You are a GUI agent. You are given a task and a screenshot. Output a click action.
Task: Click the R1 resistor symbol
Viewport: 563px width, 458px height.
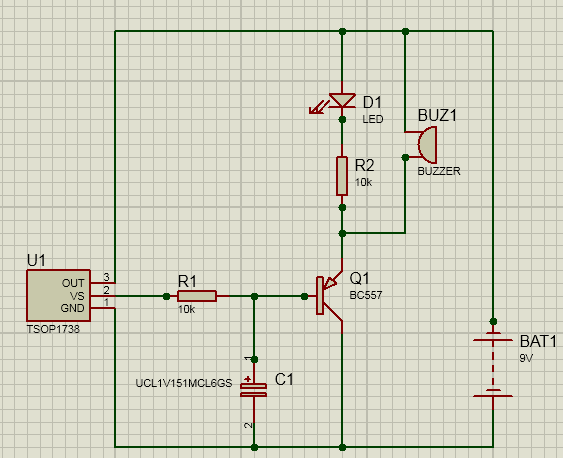tap(197, 296)
